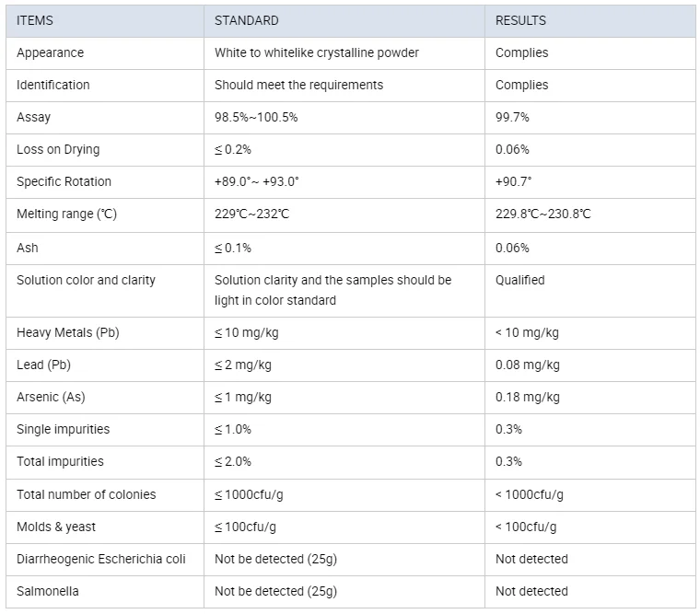Click the Total impurities standard ≤ 2.0%
Screen dimensions: 700x614
click(233, 461)
